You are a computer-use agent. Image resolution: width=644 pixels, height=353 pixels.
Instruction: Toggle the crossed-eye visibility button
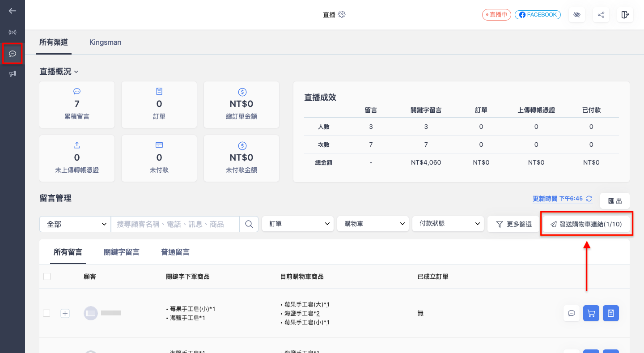tap(577, 15)
